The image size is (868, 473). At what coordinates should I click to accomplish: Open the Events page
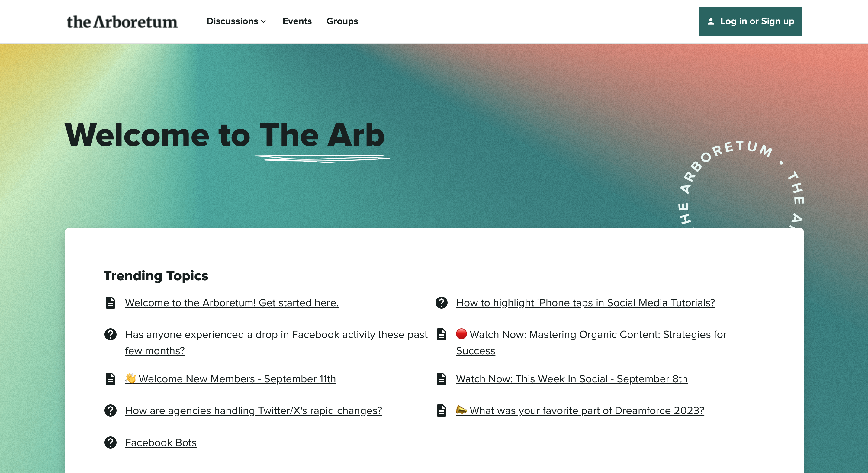297,21
